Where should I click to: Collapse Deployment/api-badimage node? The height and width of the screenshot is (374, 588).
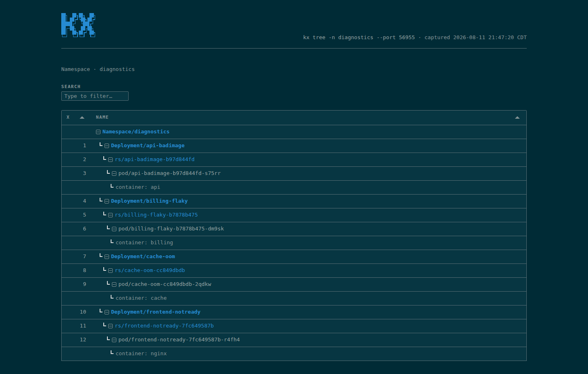107,146
